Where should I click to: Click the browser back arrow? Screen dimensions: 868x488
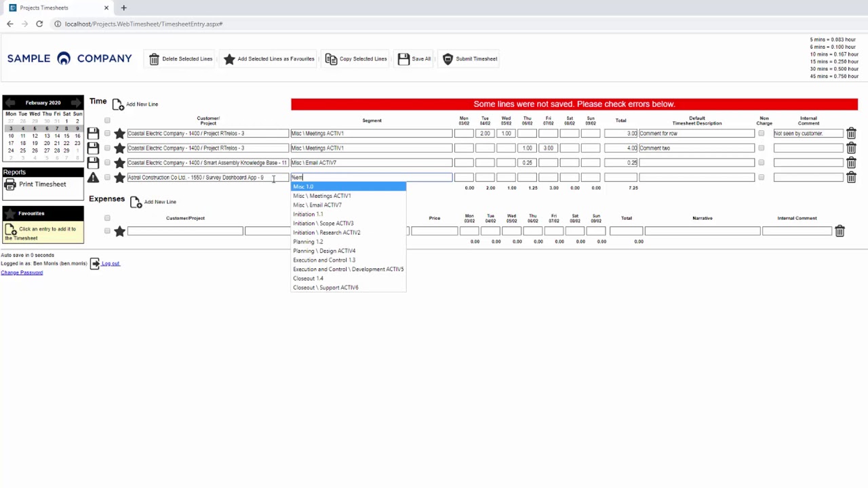pyautogui.click(x=9, y=24)
